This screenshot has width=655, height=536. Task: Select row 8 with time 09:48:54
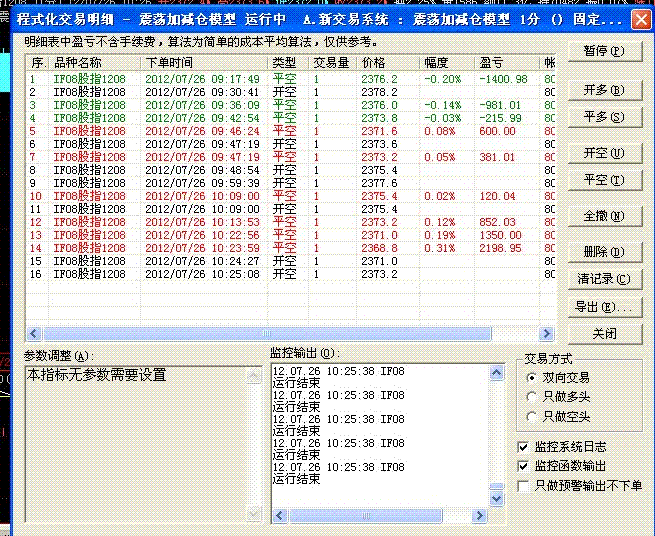[291, 170]
